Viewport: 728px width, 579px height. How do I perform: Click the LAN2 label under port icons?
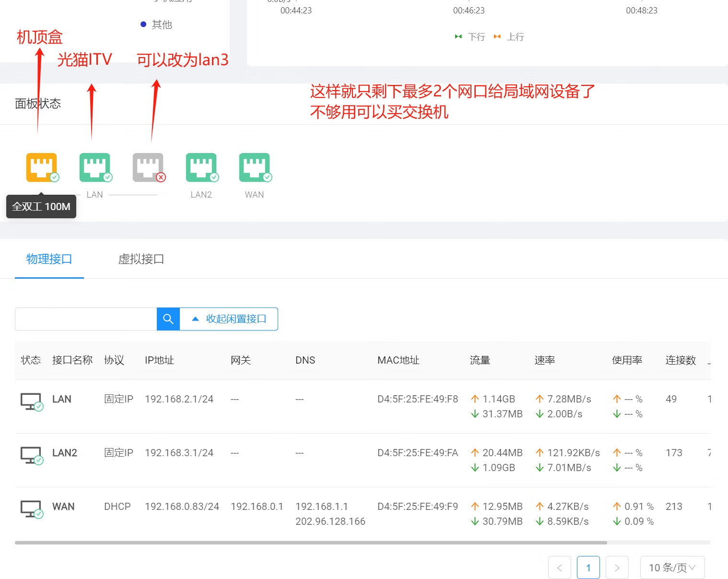tap(201, 195)
